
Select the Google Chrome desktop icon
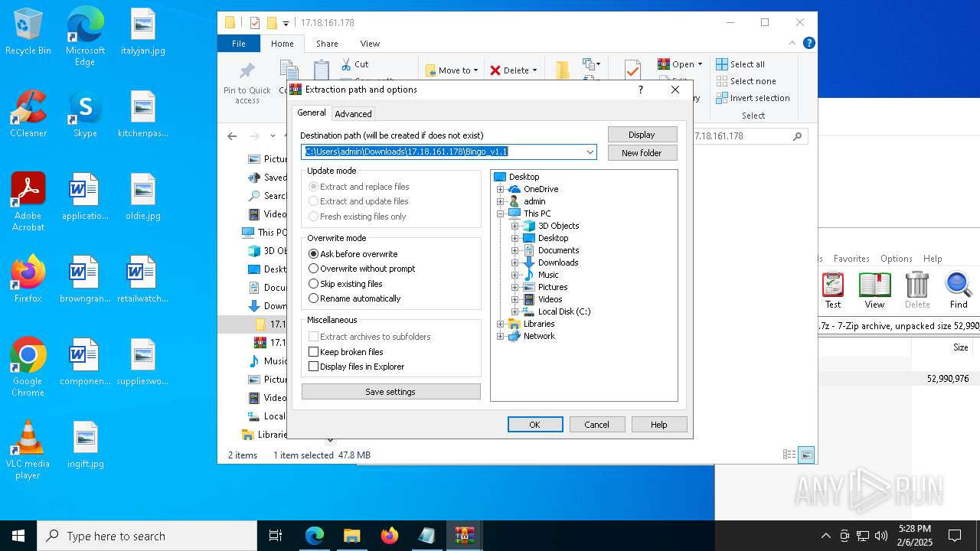pyautogui.click(x=28, y=367)
